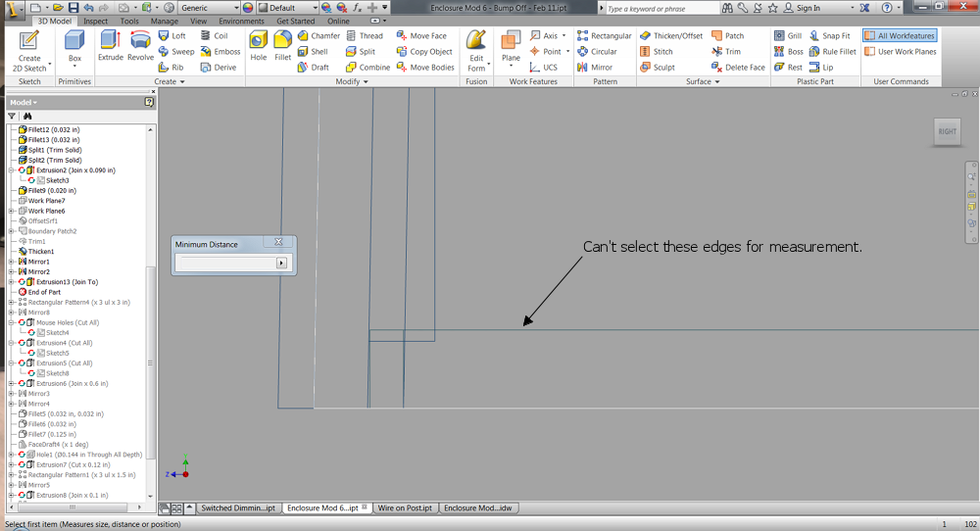
Task: Click the Snap Fit tool
Action: (830, 35)
